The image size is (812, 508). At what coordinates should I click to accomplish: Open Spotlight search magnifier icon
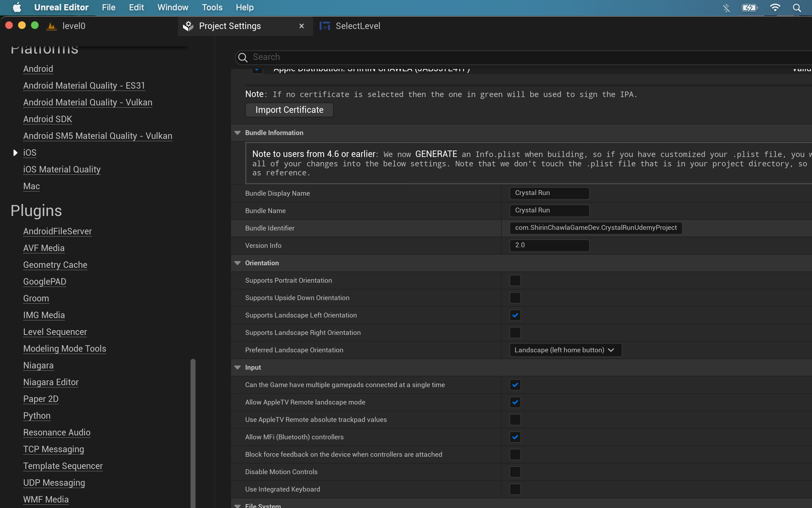click(x=797, y=7)
